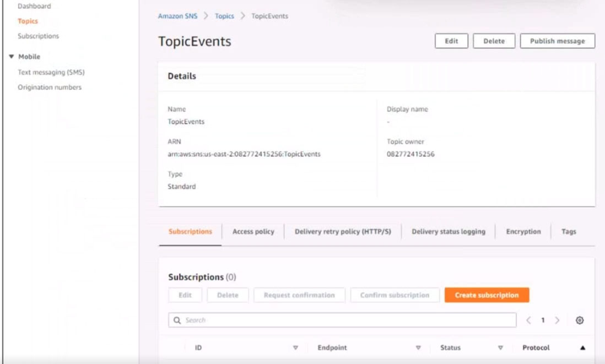Viewport: 605px width, 364px height.
Task: Click the subscriptions Delete button
Action: pyautogui.click(x=228, y=295)
